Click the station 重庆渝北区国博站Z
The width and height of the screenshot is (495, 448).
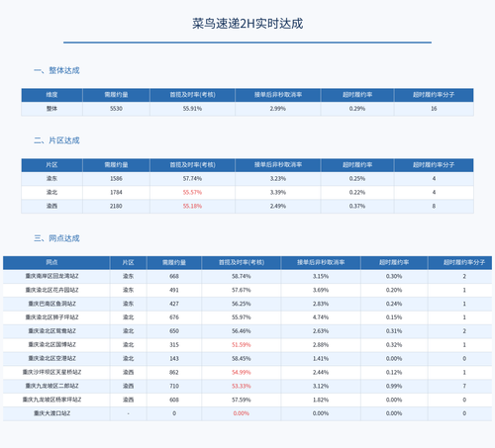tap(51, 345)
